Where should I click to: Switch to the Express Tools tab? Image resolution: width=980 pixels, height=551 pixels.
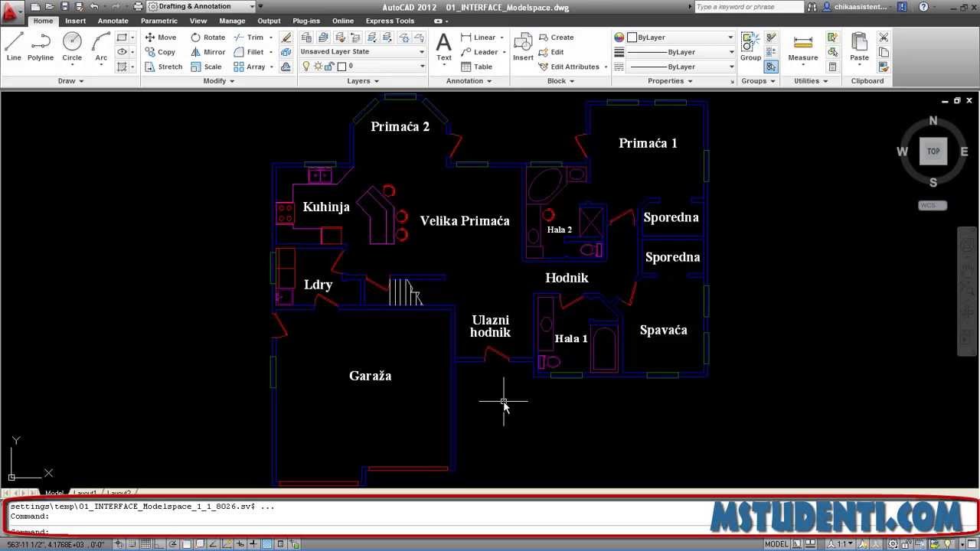(390, 21)
